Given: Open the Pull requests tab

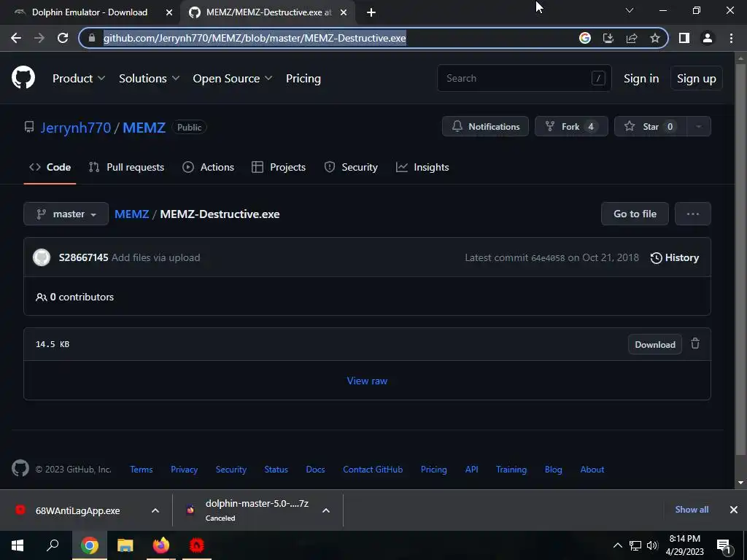Looking at the screenshot, I should [126, 167].
